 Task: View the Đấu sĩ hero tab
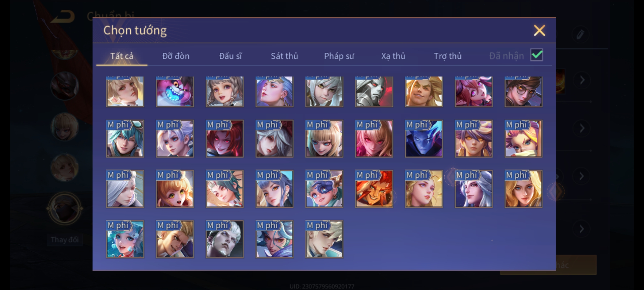[230, 56]
